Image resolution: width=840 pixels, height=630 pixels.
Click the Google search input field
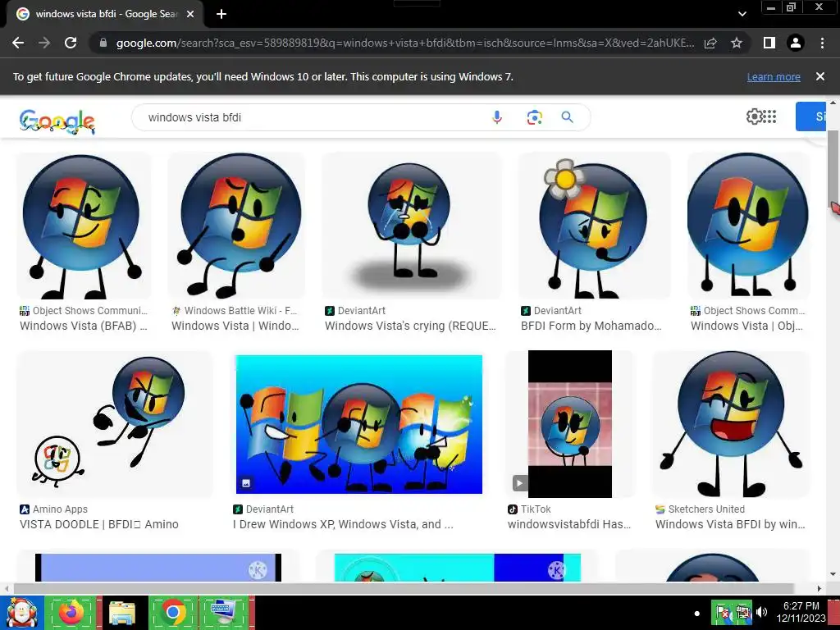pyautogui.click(x=316, y=117)
